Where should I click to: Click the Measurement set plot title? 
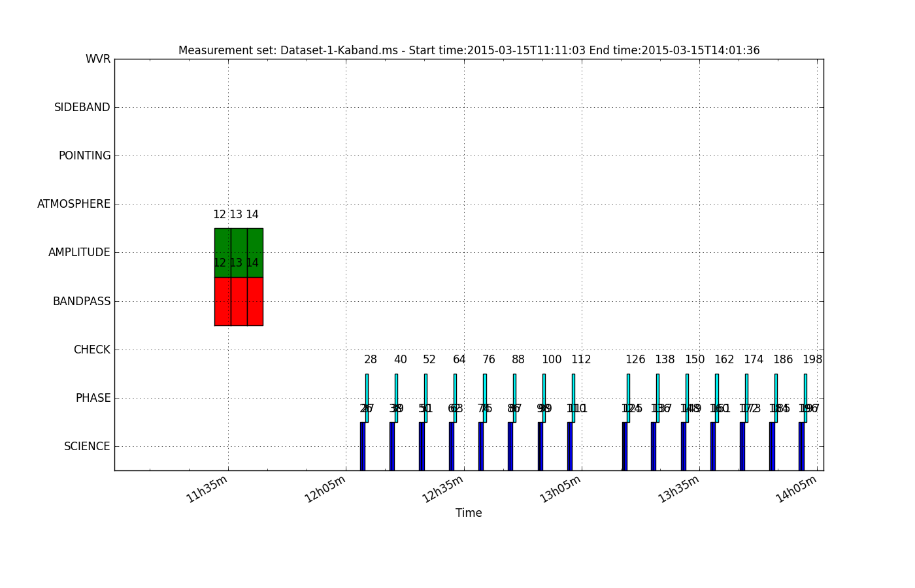(469, 50)
